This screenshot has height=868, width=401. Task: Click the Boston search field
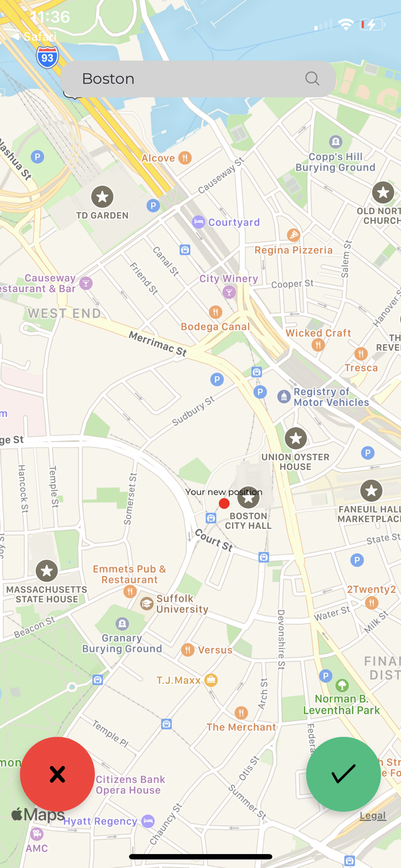[198, 79]
